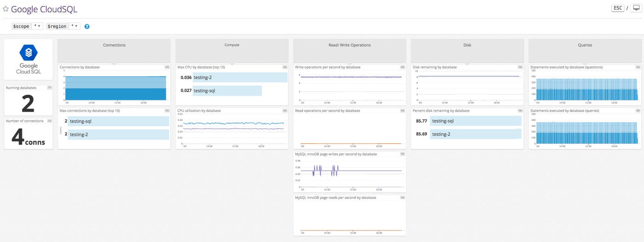Screen dimensions: 644x242
Task: Click the ESC key button
Action: (617, 8)
